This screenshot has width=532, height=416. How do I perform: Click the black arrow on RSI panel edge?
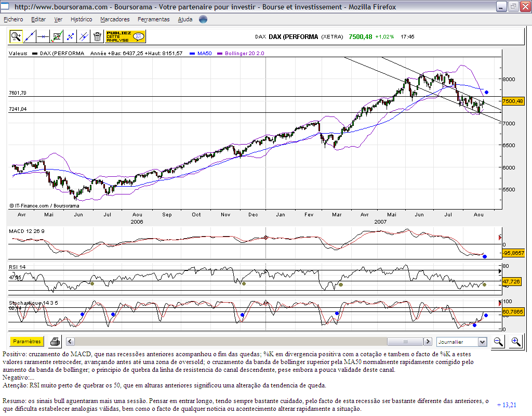500,271
